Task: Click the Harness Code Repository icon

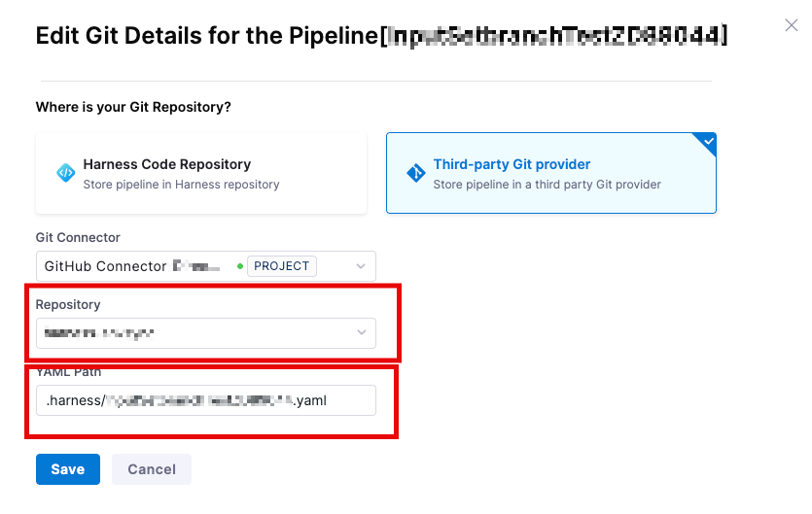Action: pos(65,173)
